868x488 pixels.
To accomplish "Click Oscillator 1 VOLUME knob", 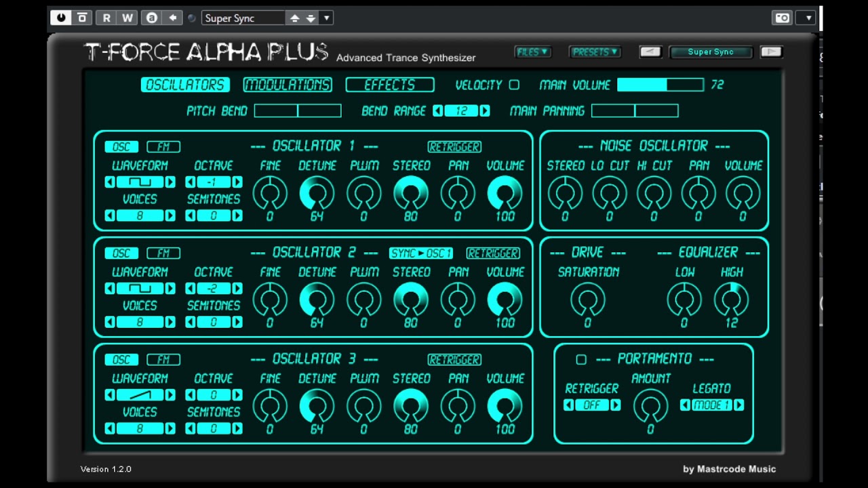I will (x=505, y=193).
